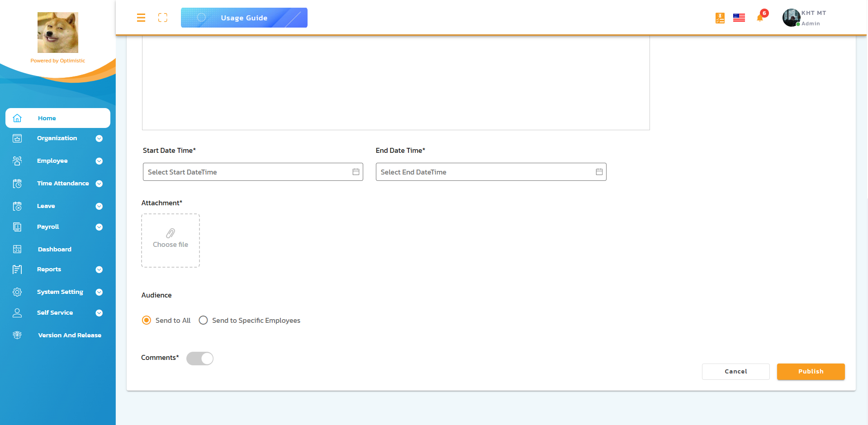This screenshot has height=425, width=868.
Task: Go to Version And Release page
Action: 70,335
